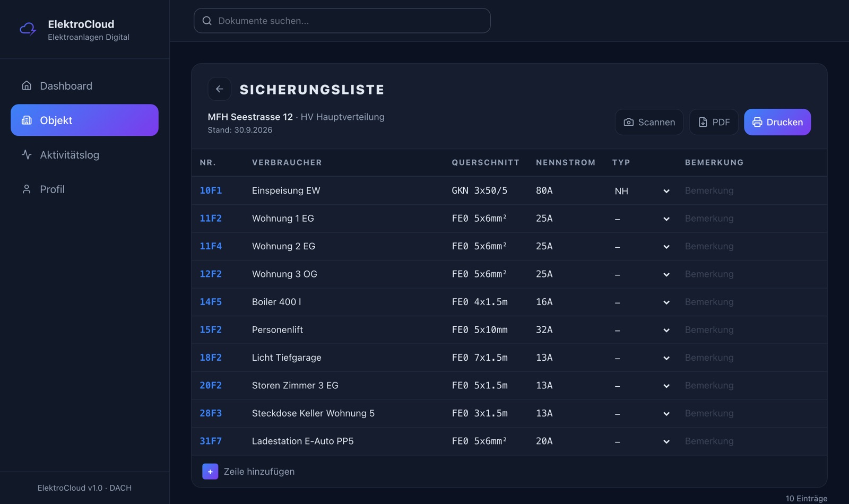Click fuse number 28F3

click(x=211, y=413)
